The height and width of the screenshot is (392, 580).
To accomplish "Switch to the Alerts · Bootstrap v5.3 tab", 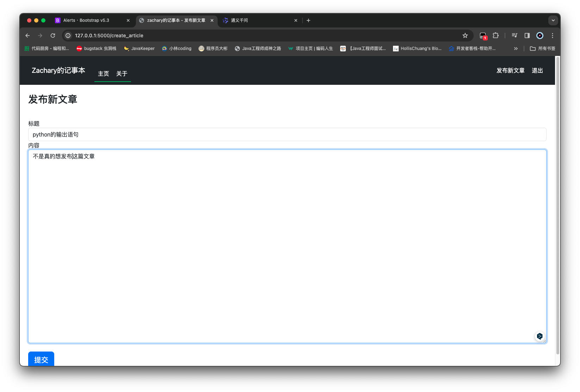I will point(93,20).
